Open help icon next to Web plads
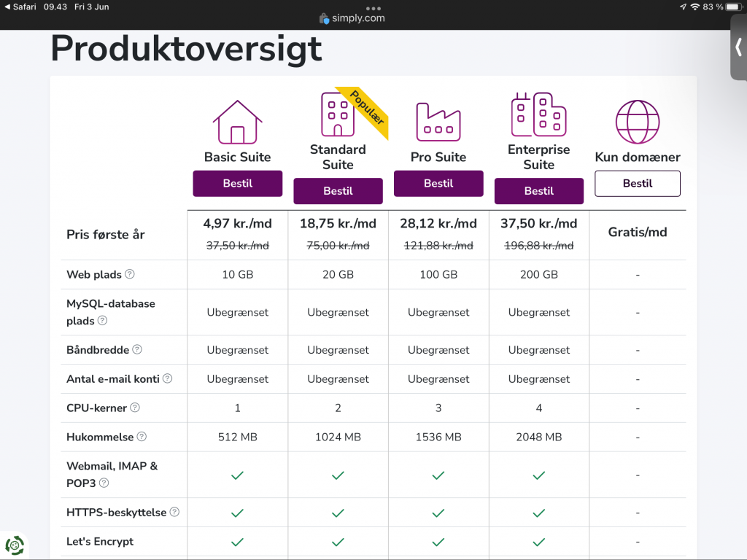Screen dimensions: 747x560 click(130, 274)
